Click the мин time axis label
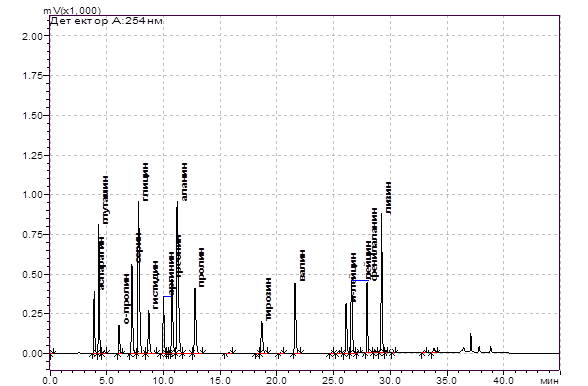 tap(550, 380)
